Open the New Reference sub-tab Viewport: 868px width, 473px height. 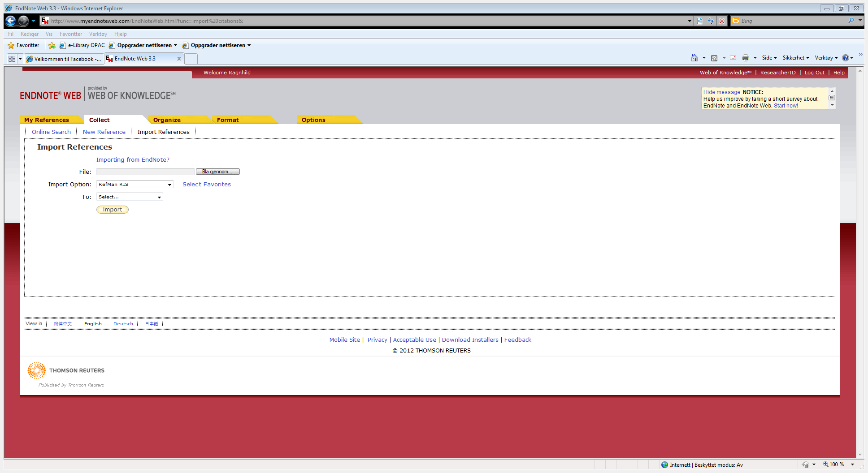104,132
